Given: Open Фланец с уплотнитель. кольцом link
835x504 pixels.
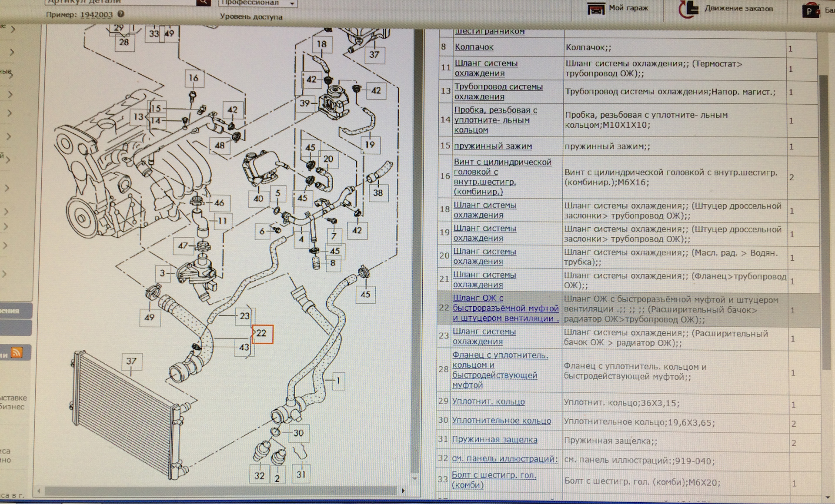Looking at the screenshot, I should (500, 370).
